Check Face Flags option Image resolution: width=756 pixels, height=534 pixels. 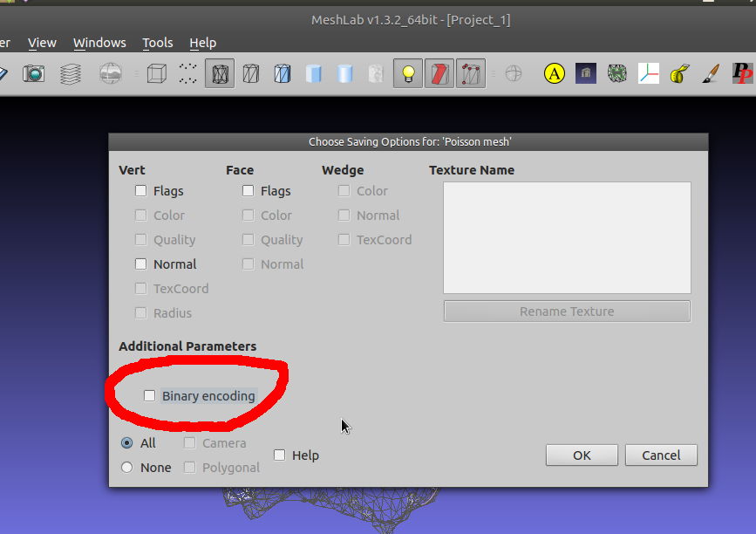tap(248, 190)
